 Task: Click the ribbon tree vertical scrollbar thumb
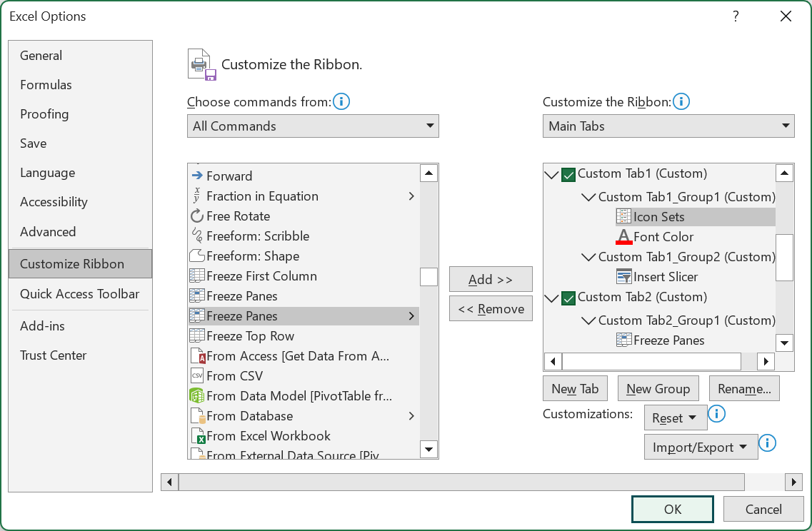click(785, 257)
